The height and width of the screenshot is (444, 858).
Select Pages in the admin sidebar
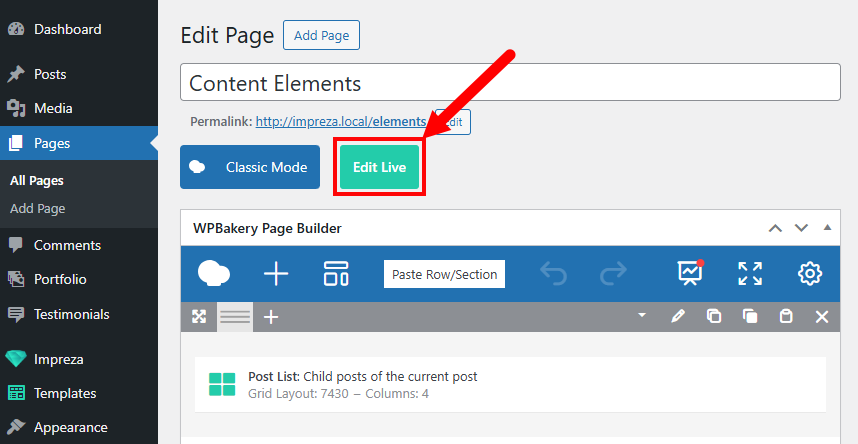point(79,143)
